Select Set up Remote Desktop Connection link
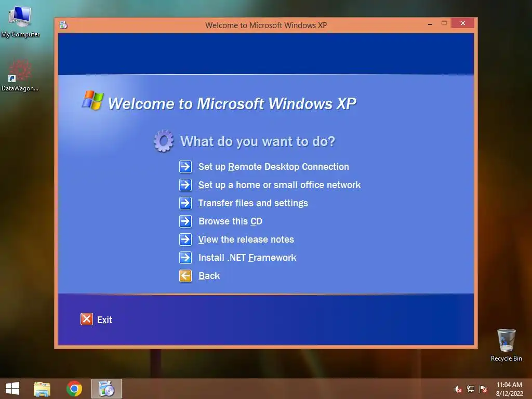 coord(273,167)
